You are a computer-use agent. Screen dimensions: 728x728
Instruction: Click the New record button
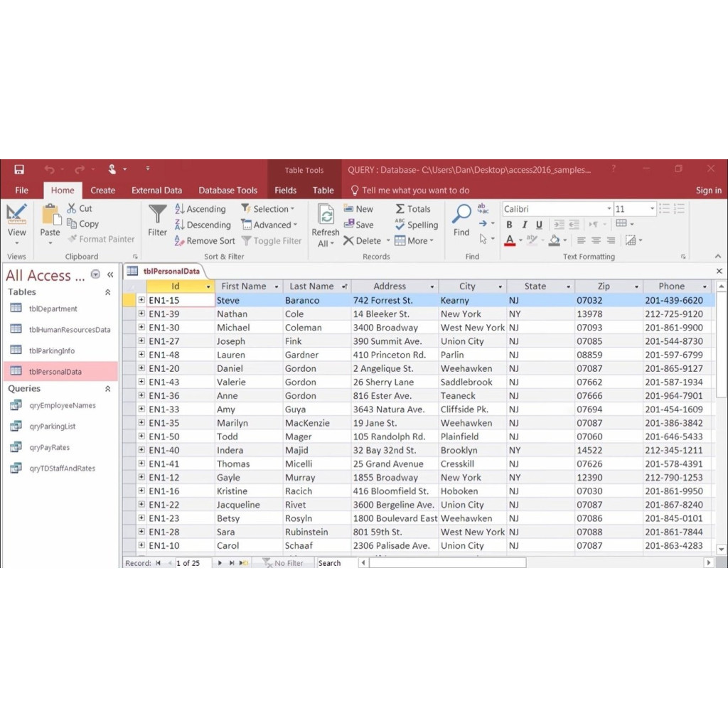tap(360, 208)
